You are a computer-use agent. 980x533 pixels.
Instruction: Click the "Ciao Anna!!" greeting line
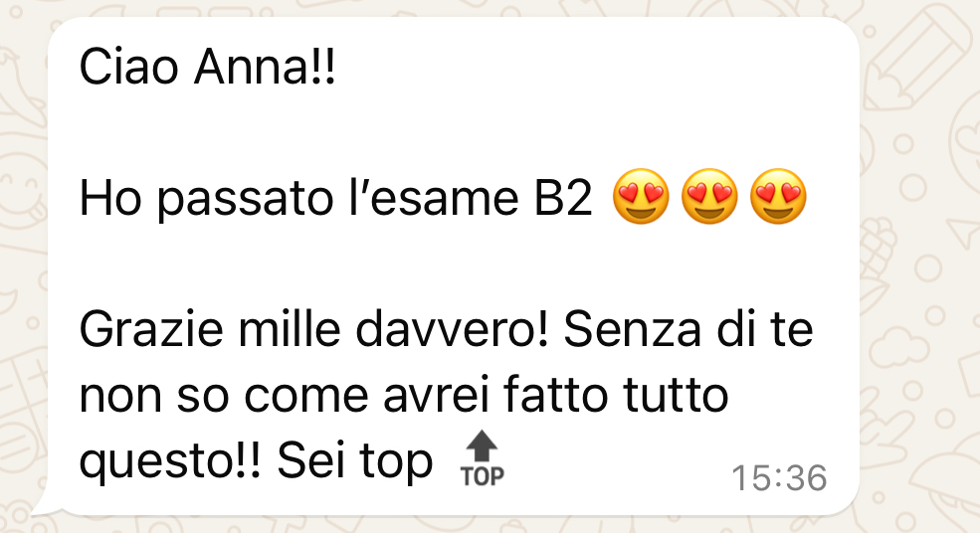pos(208,67)
